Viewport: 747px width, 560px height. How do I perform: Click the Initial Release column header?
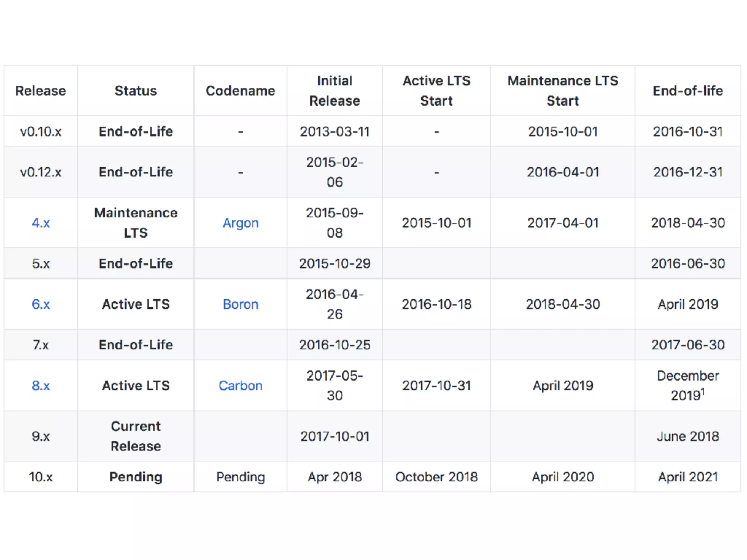(334, 91)
